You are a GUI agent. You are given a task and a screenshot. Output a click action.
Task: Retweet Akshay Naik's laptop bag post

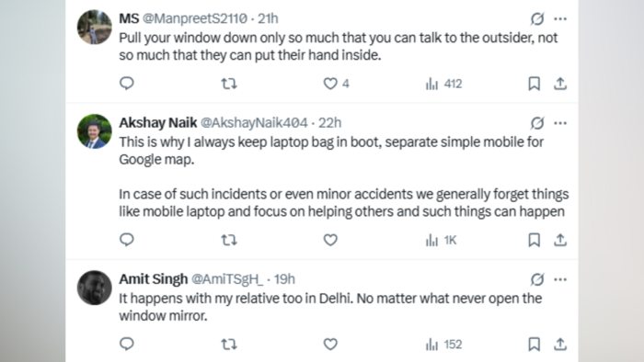click(229, 240)
